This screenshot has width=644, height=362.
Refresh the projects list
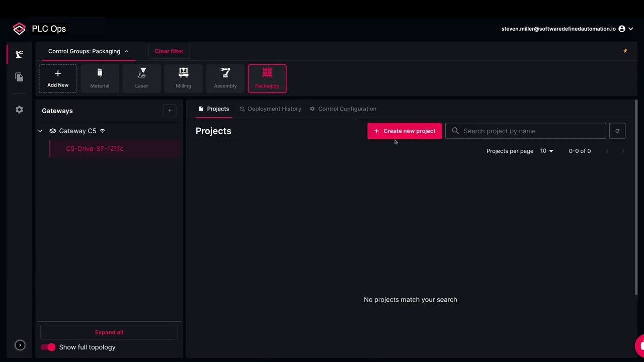pyautogui.click(x=617, y=131)
